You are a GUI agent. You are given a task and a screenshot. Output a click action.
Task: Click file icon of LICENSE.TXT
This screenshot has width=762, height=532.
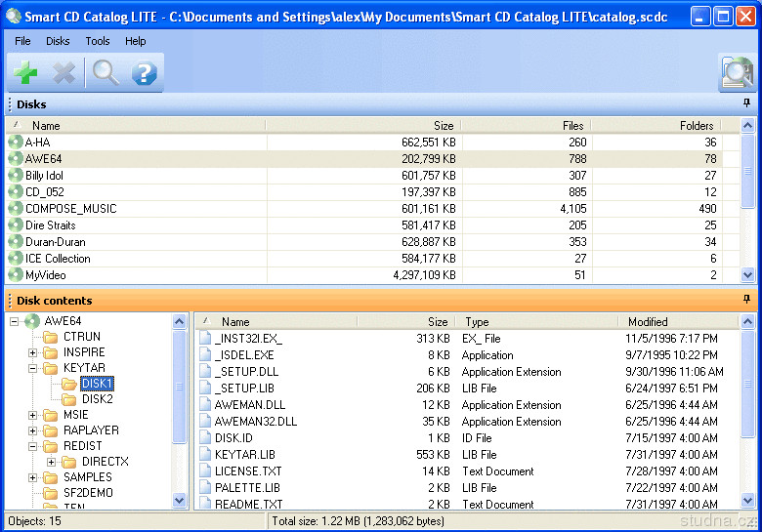coord(205,471)
